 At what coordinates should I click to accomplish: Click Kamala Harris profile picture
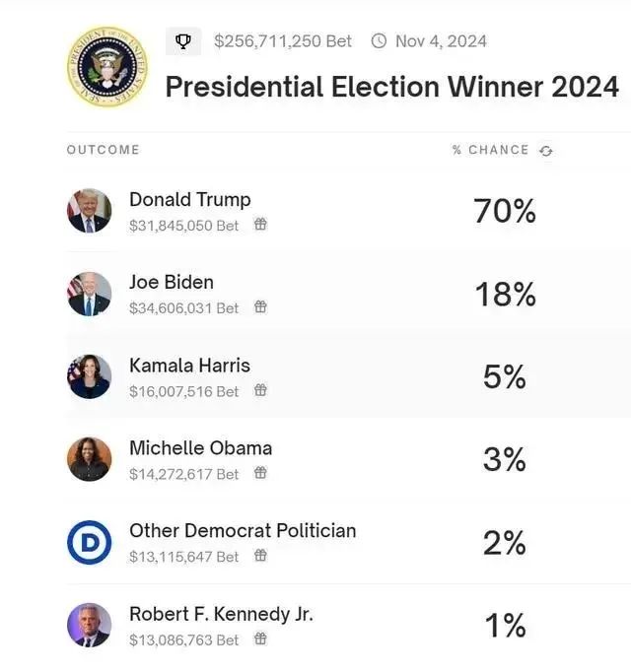click(89, 376)
